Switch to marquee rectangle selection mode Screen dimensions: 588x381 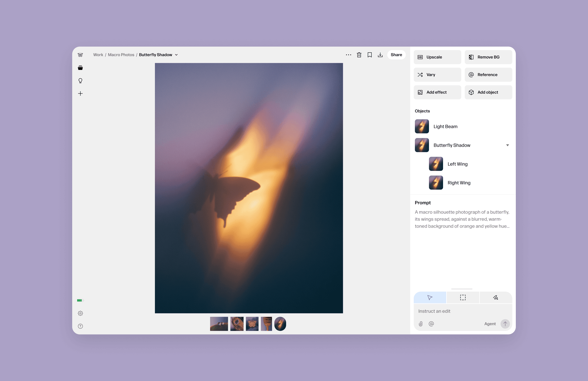463,298
